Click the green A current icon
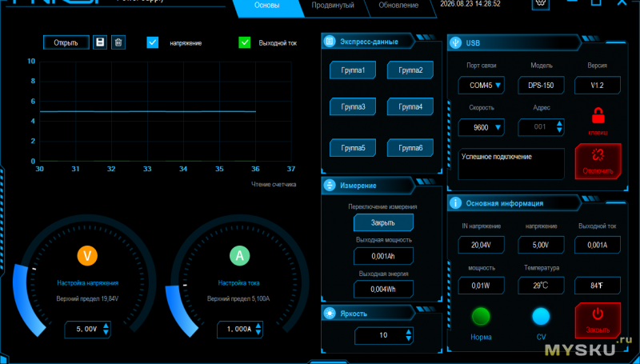This screenshot has height=364, width=640. click(x=239, y=256)
